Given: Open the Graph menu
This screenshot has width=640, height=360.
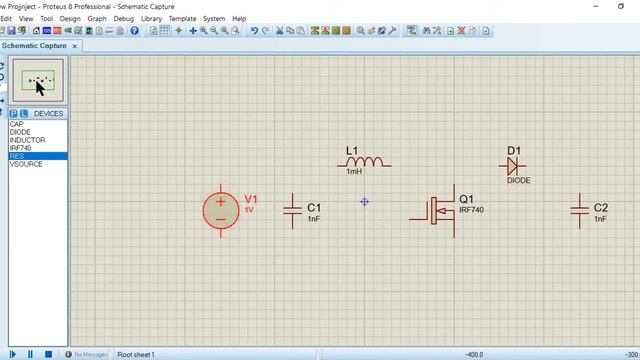Looking at the screenshot, I should 97,18.
